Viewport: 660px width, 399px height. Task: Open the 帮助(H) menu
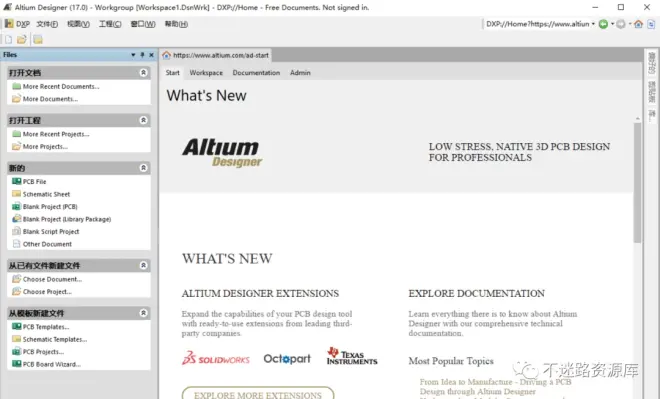(176, 24)
